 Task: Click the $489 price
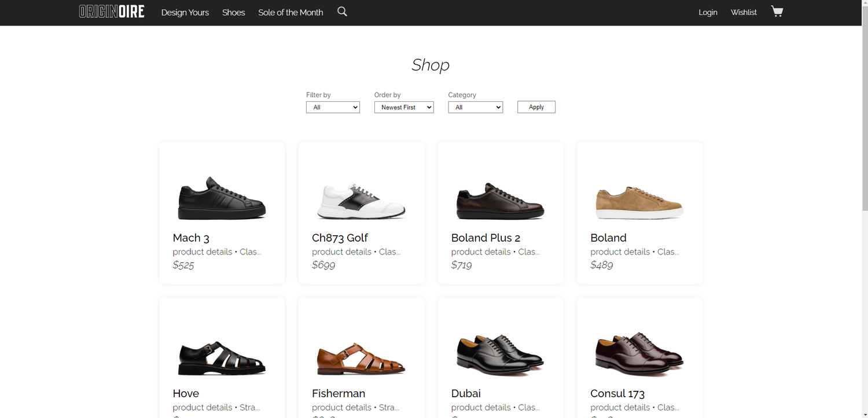coord(602,265)
